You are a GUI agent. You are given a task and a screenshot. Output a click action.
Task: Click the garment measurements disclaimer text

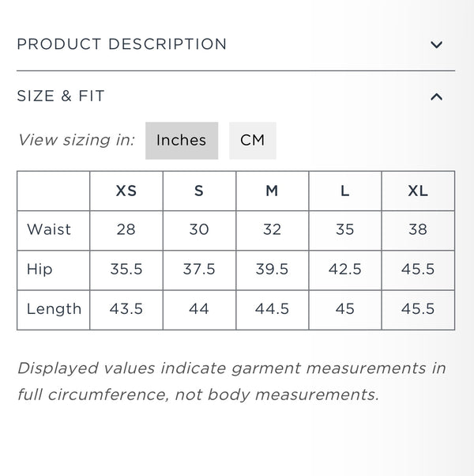pos(231,380)
